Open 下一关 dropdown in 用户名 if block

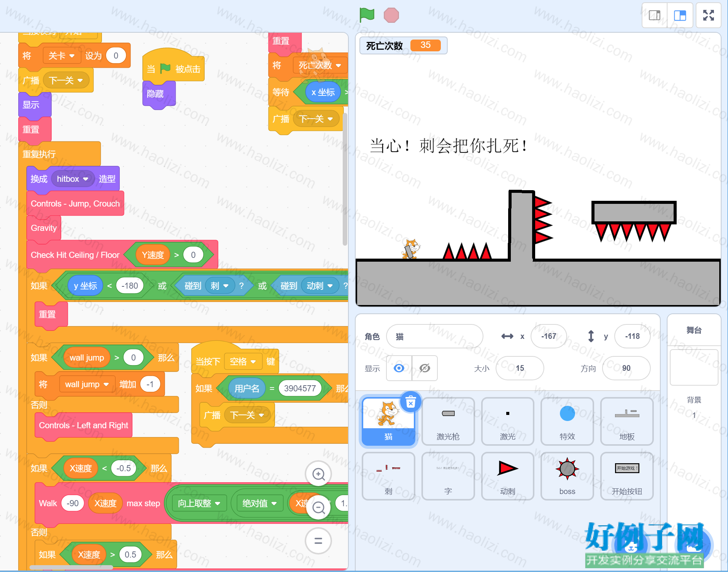coord(247,415)
